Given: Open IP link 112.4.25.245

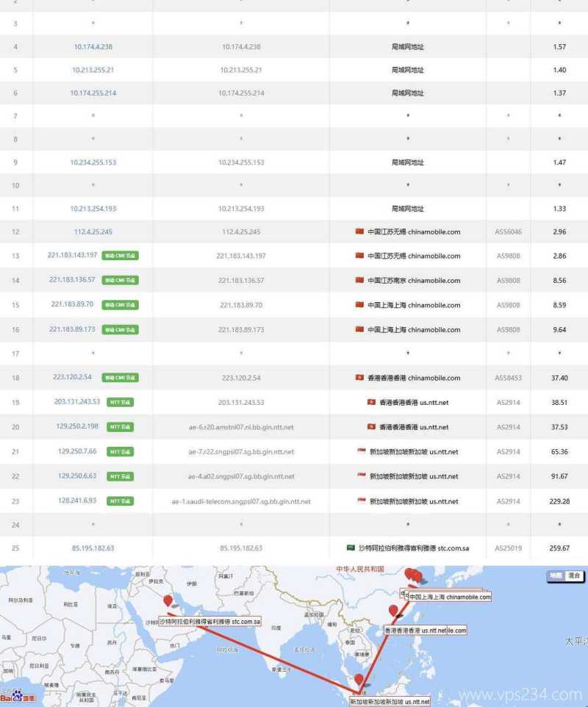Looking at the screenshot, I should tap(93, 232).
